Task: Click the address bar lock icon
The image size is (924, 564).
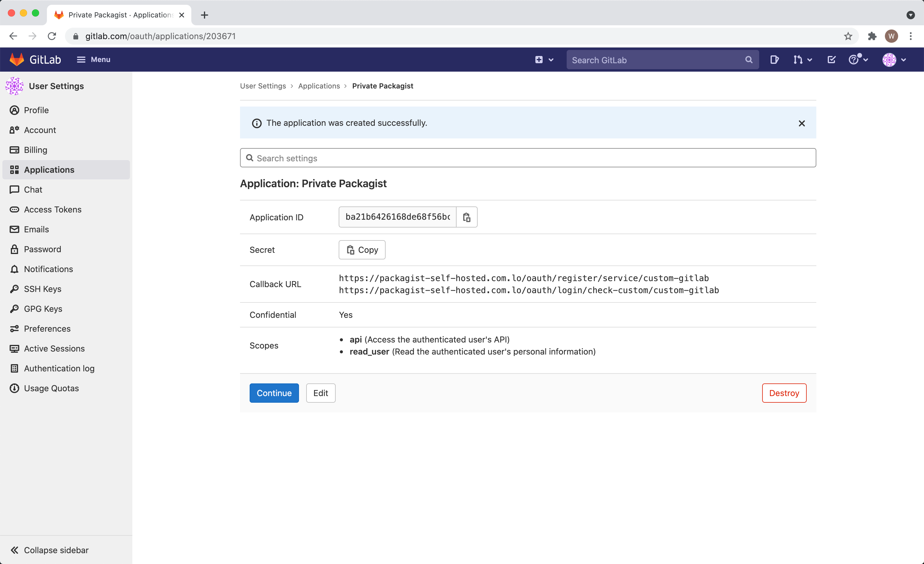Action: [75, 36]
